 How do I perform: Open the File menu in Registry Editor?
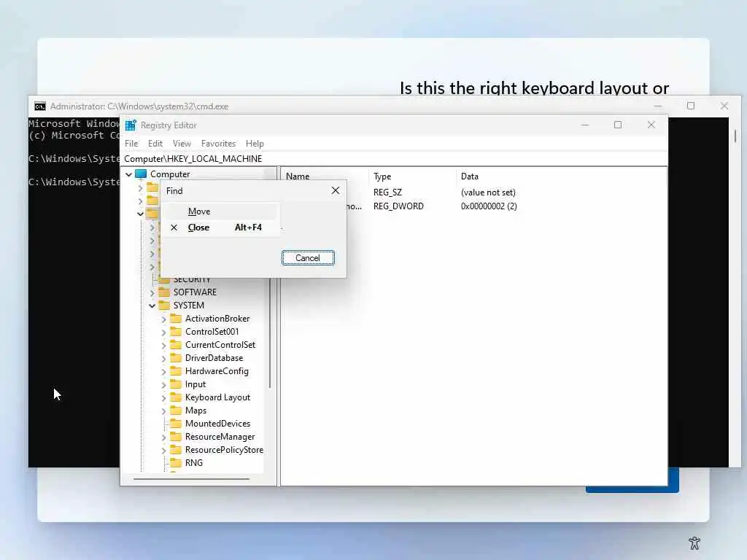point(131,144)
